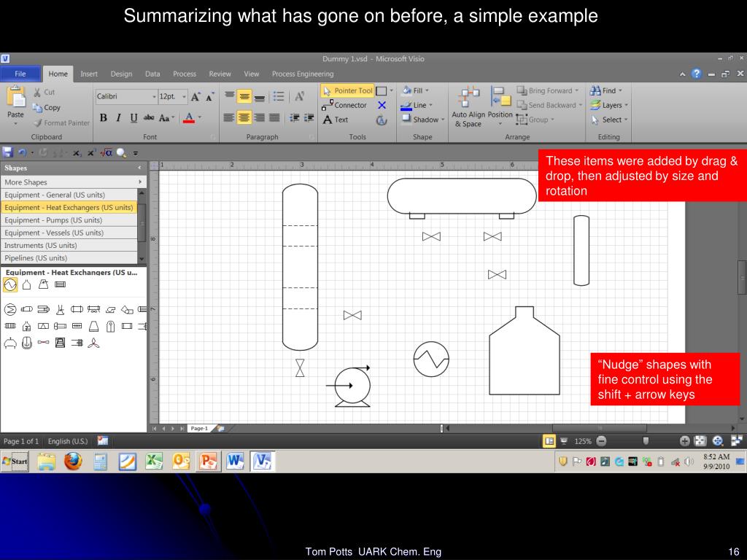Viewport: 747px width, 560px height.
Task: Click the Save icon in quick access toolbar
Action: 7,152
